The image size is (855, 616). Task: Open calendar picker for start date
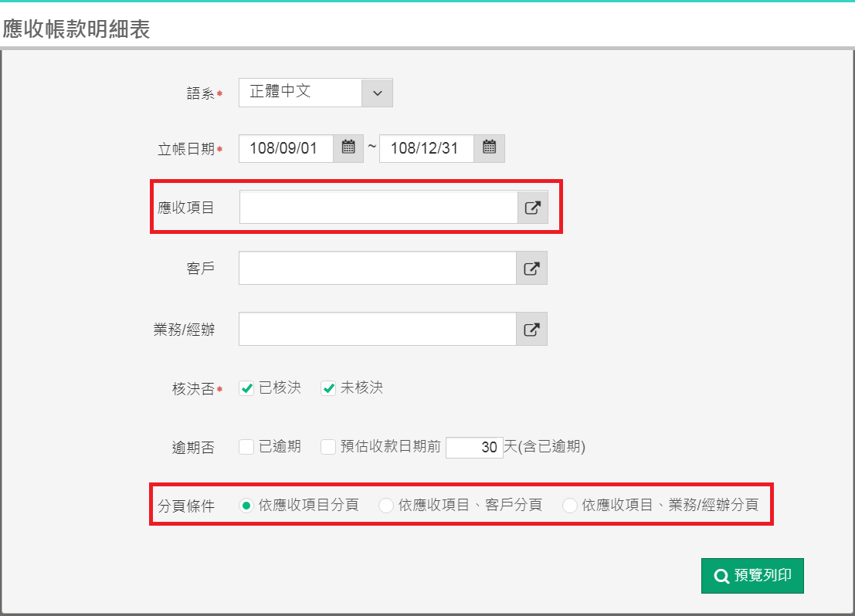(348, 148)
